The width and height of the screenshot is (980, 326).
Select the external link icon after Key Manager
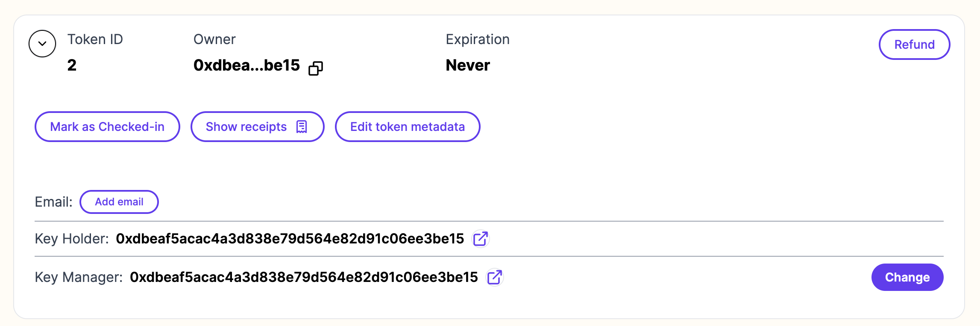[494, 277]
